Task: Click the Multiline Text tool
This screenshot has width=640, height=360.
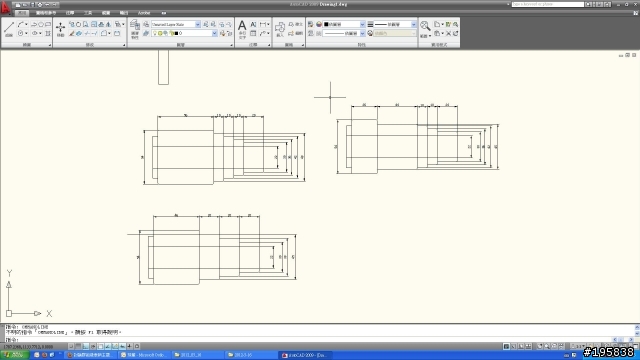Action: pyautogui.click(x=242, y=29)
